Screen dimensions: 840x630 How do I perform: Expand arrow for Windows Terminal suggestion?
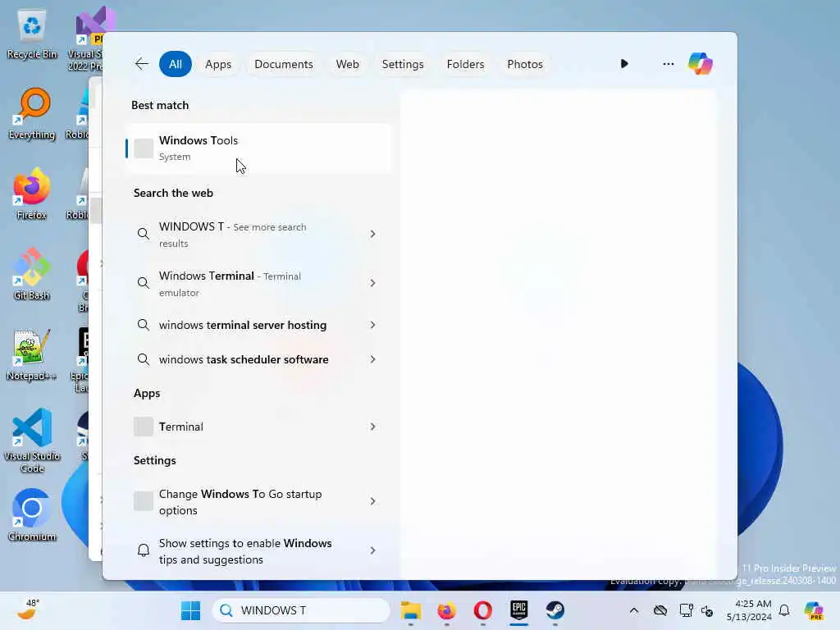pos(373,283)
